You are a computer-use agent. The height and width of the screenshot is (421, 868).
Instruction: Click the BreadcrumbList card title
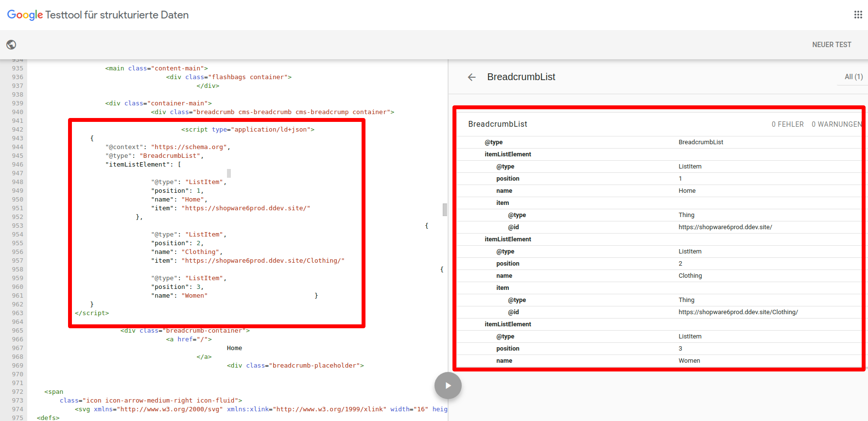(497, 124)
